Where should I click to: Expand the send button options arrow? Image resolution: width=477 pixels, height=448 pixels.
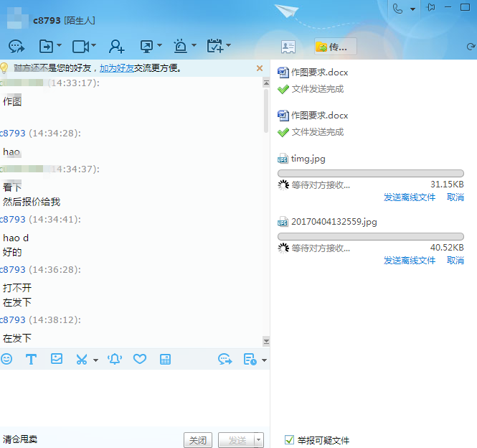point(259,440)
